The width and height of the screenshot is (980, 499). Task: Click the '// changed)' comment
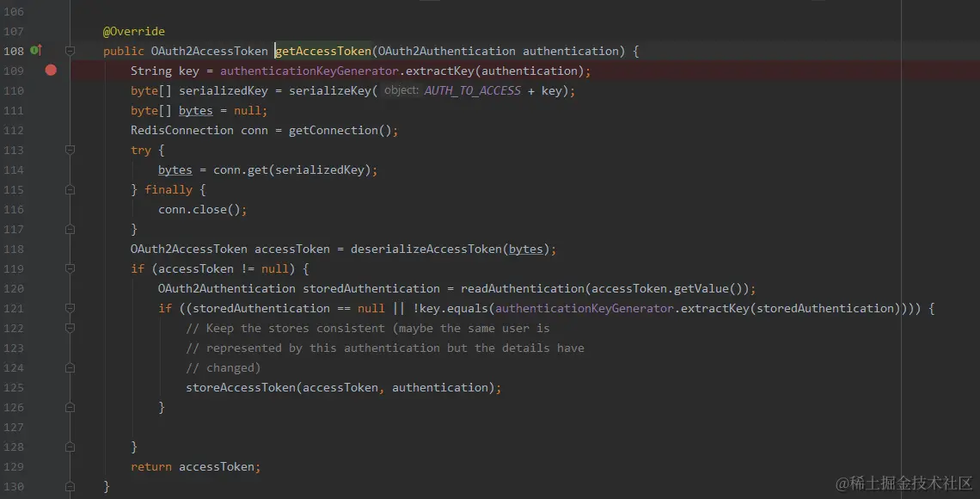point(224,367)
